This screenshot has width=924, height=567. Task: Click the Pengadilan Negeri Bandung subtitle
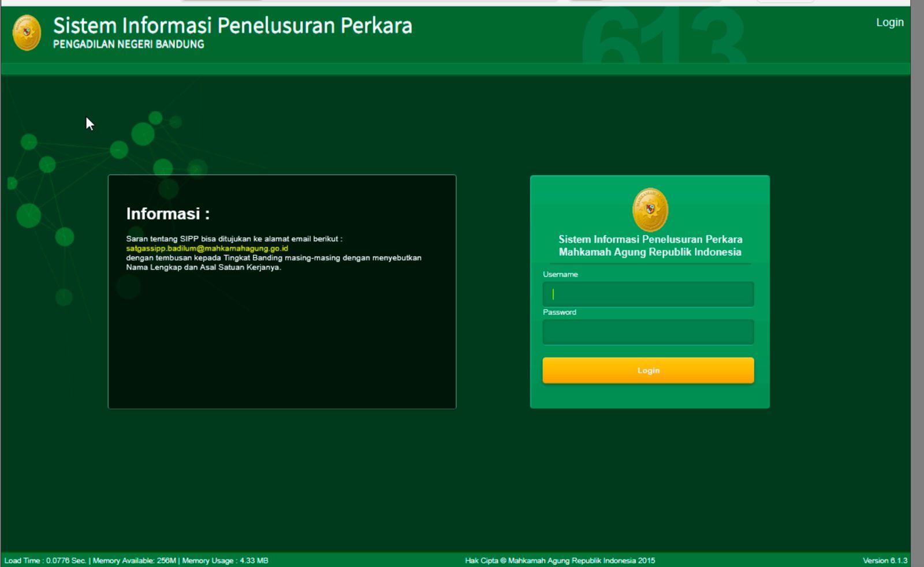128,44
